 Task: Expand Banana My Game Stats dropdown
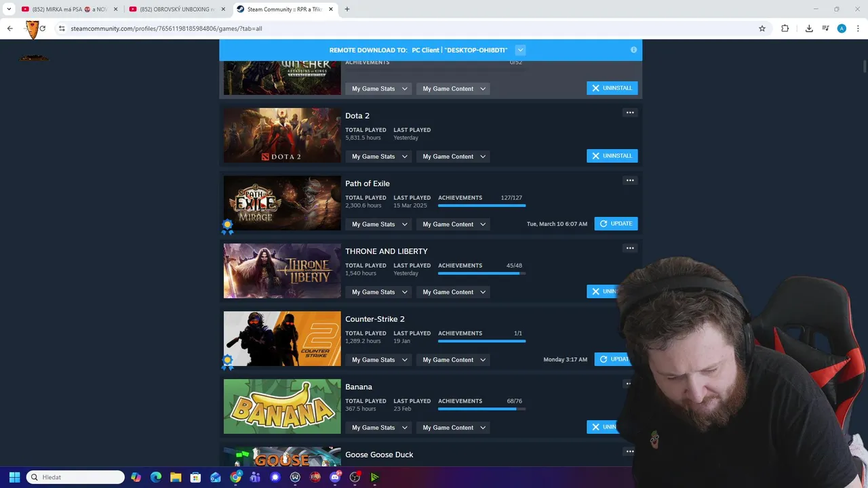[x=378, y=428]
